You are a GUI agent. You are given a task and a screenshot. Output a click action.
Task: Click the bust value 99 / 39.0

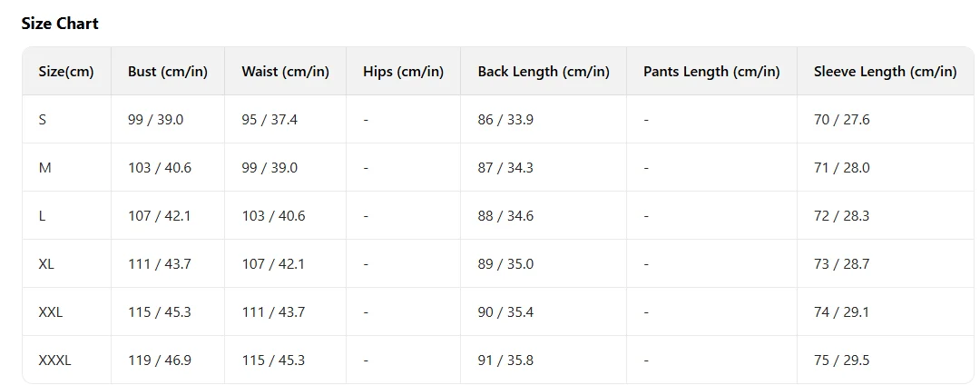(155, 120)
